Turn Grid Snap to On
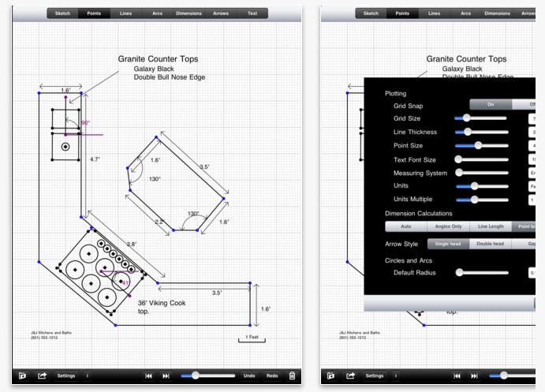 click(490, 104)
